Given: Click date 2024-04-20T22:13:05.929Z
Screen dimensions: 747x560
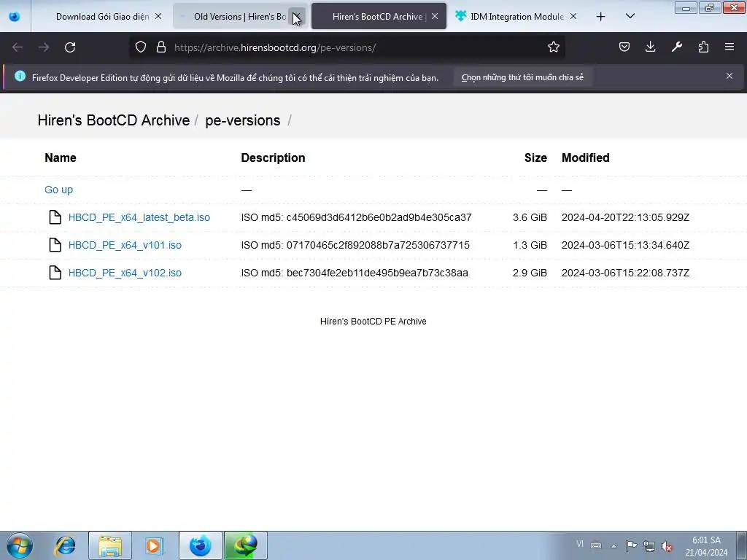Looking at the screenshot, I should click(625, 217).
